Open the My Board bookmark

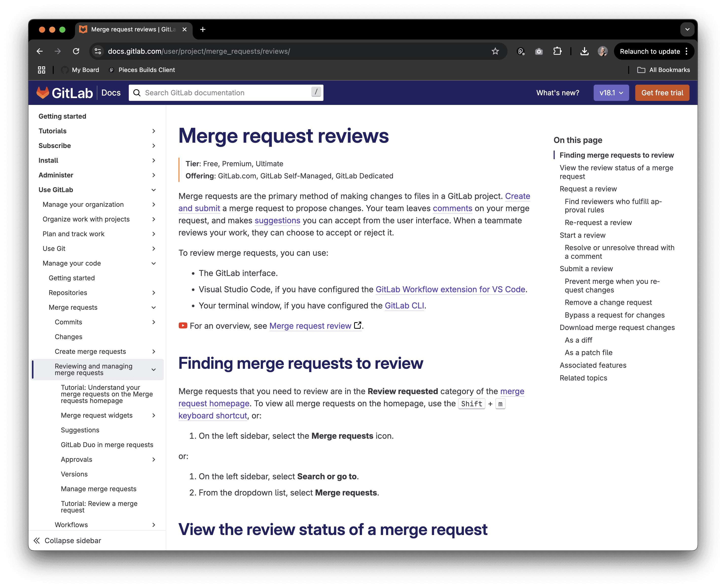pyautogui.click(x=80, y=70)
